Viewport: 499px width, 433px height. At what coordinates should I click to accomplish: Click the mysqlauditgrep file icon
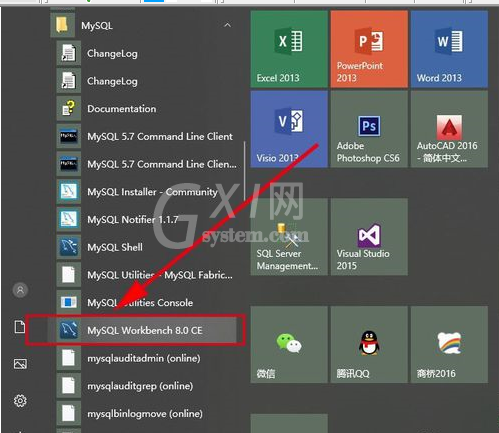(69, 386)
